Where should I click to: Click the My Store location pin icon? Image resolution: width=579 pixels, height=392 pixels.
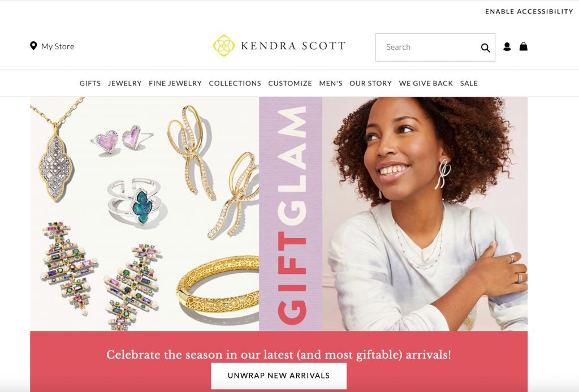pyautogui.click(x=33, y=46)
